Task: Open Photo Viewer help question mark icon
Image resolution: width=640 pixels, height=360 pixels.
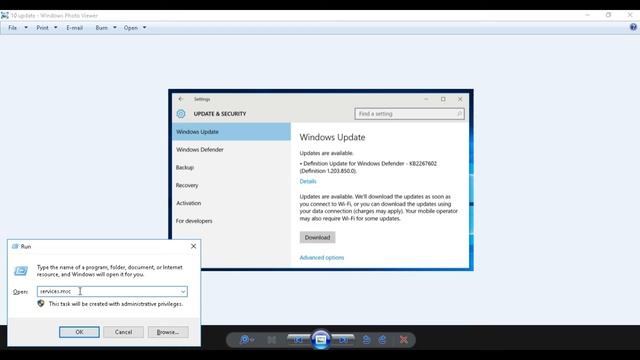Action: tap(633, 27)
